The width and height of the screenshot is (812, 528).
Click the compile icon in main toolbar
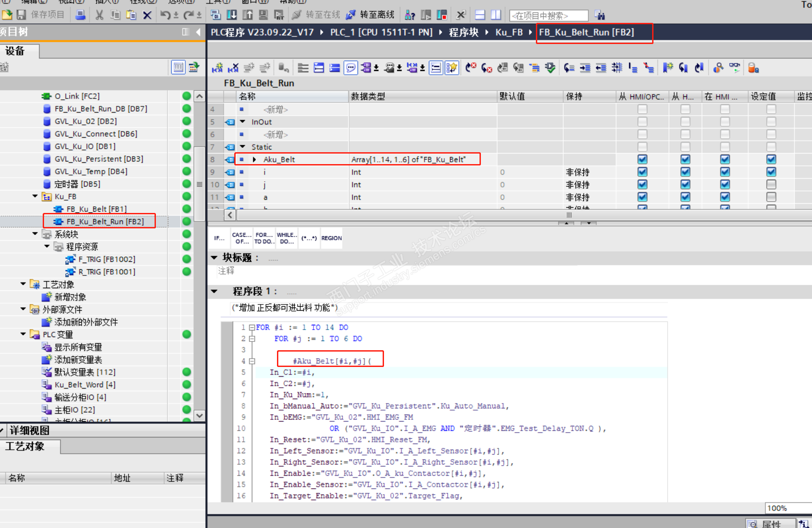216,15
